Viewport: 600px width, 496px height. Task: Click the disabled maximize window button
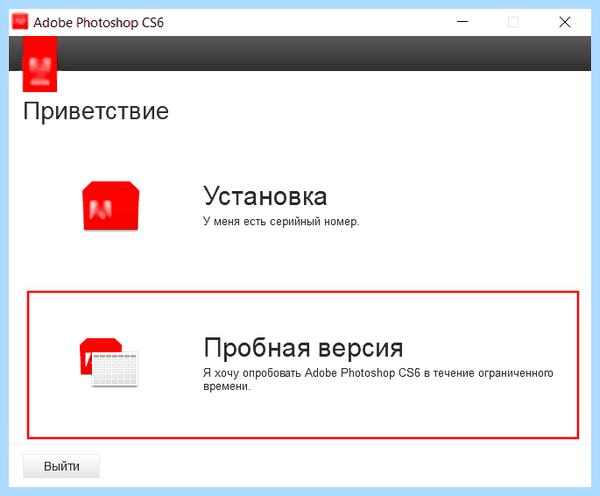point(513,22)
